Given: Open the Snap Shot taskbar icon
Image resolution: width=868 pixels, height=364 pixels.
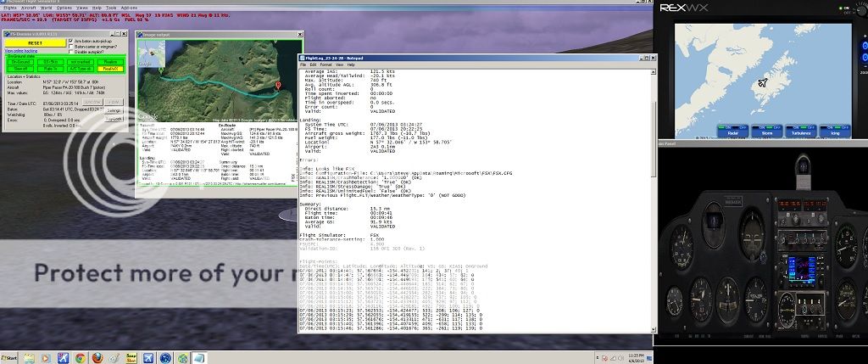Looking at the screenshot, I should pyautogui.click(x=131, y=358).
